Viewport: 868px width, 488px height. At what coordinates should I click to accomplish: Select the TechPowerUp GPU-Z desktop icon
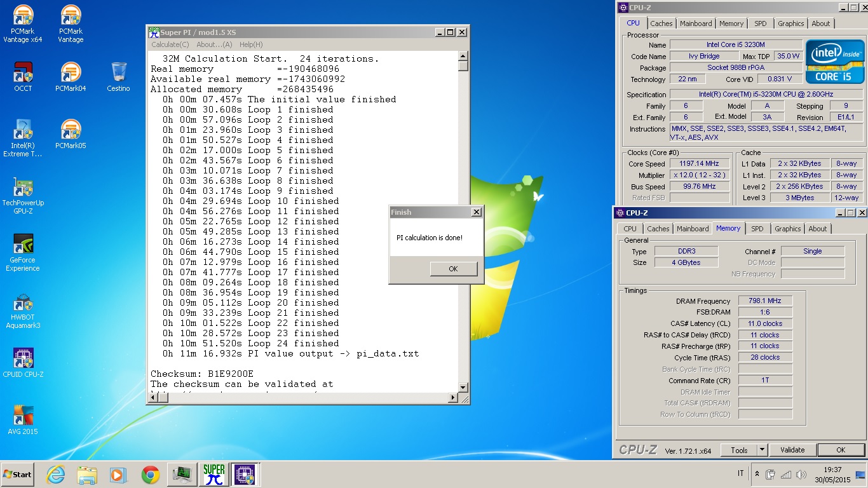coord(23,195)
